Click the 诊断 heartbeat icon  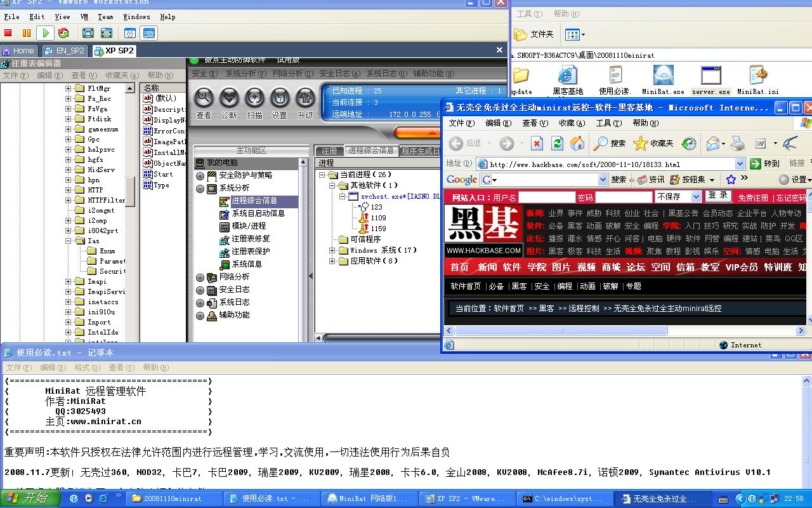[229, 98]
